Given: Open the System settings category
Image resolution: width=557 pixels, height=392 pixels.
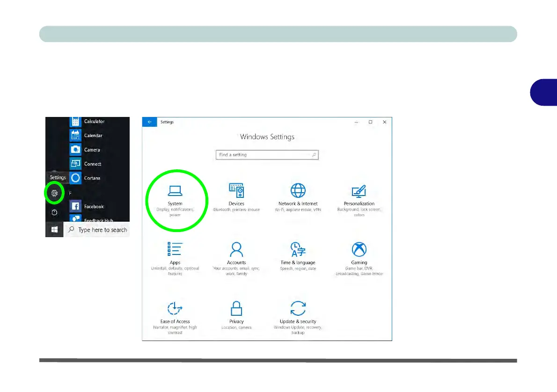Looking at the screenshot, I should 175,201.
